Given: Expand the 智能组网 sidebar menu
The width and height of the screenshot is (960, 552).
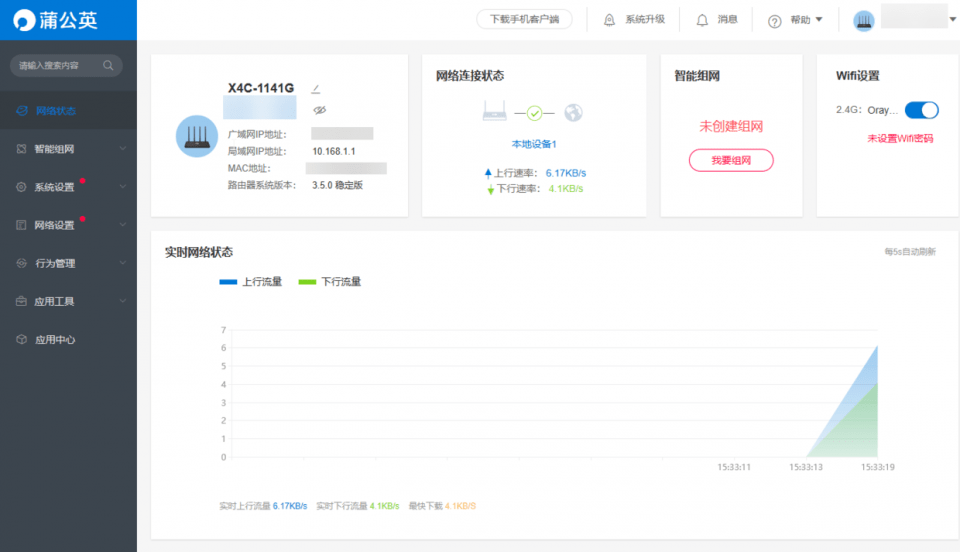Looking at the screenshot, I should pyautogui.click(x=68, y=149).
